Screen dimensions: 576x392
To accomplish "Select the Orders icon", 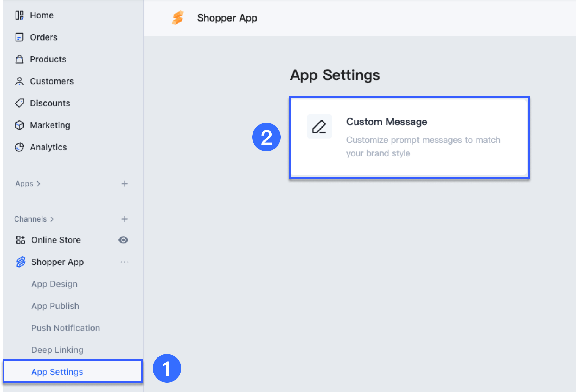I will [20, 37].
